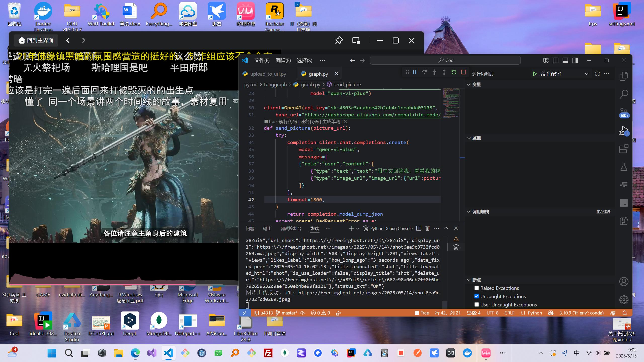Image resolution: width=644 pixels, height=362 pixels.
Task: Switch to the upload_to_url.py tab
Action: (268, 74)
